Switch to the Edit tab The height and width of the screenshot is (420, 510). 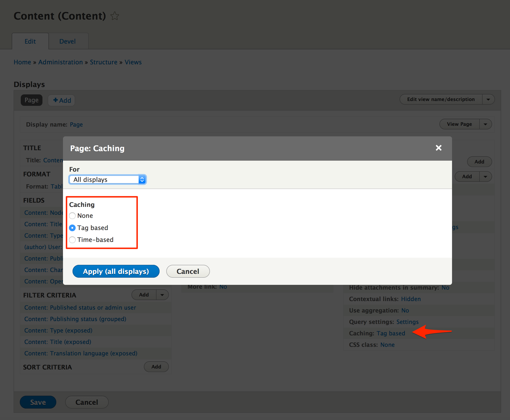pos(30,41)
